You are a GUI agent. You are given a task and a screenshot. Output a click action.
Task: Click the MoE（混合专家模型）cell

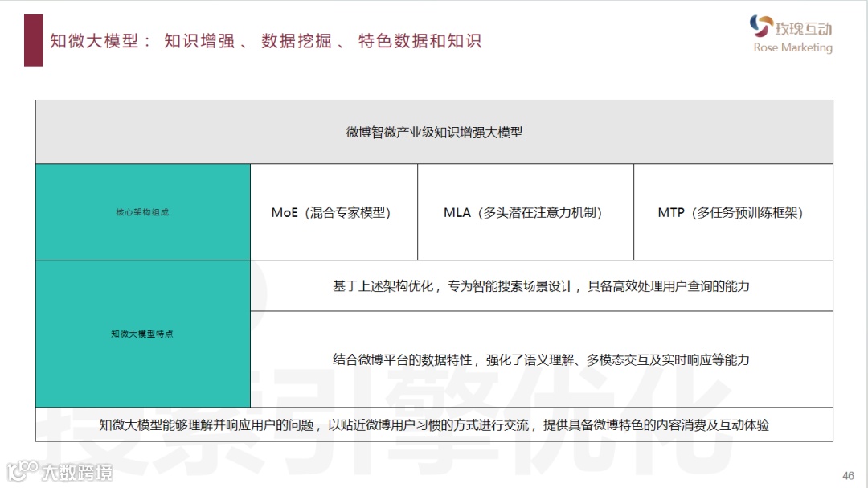pyautogui.click(x=334, y=212)
